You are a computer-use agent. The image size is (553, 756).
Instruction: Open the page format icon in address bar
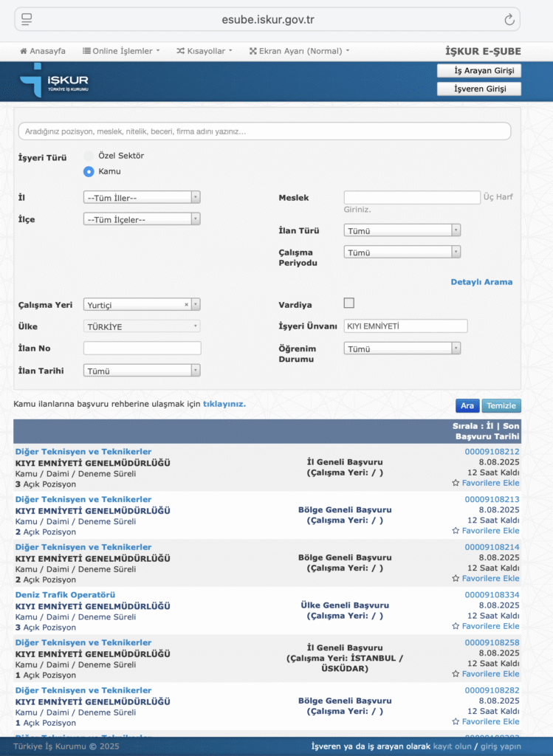point(27,19)
